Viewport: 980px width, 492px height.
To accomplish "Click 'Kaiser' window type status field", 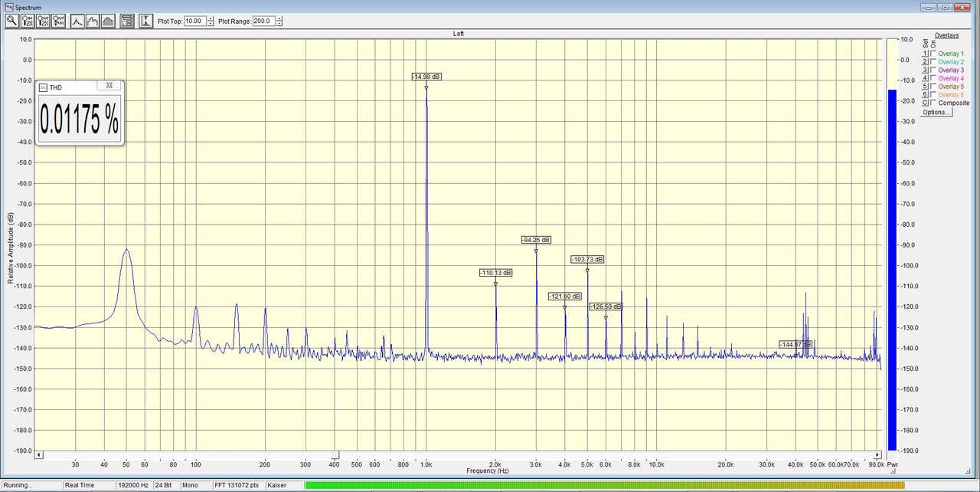I will click(283, 485).
